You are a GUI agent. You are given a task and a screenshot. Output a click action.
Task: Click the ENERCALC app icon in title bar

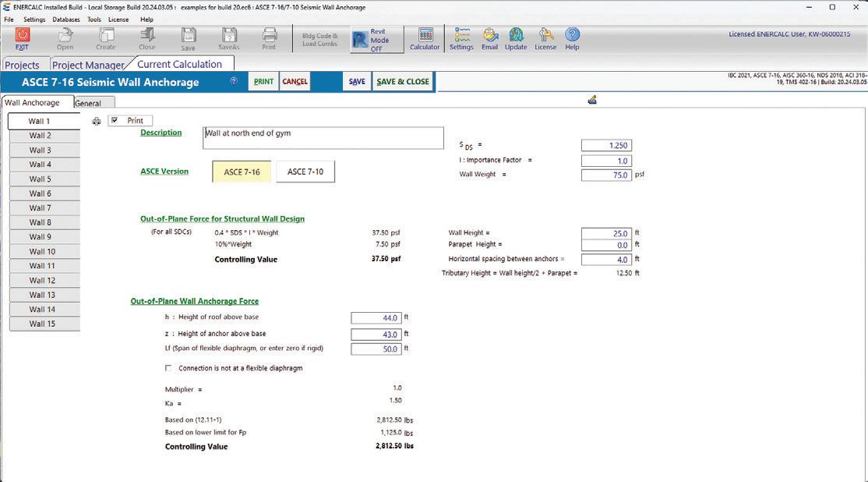click(6, 7)
